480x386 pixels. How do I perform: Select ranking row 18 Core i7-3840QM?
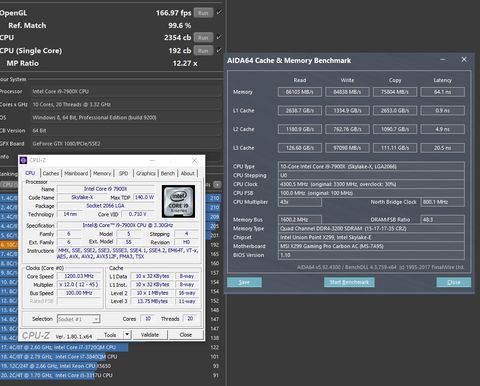click(110, 357)
